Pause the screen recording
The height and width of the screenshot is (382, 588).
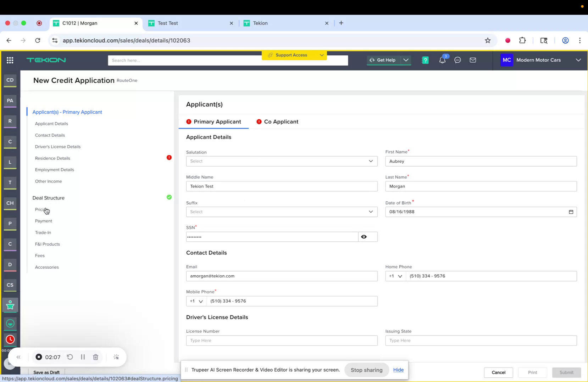[83, 357]
